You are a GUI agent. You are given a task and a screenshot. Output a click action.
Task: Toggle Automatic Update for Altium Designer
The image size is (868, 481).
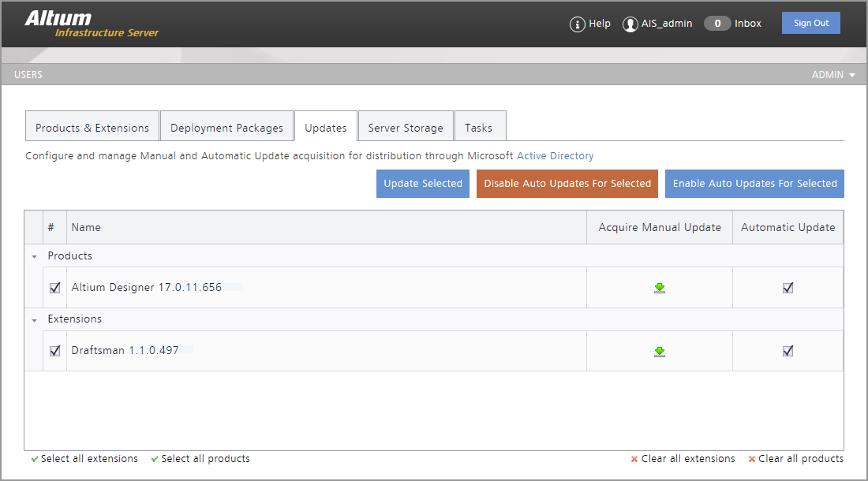(x=788, y=288)
